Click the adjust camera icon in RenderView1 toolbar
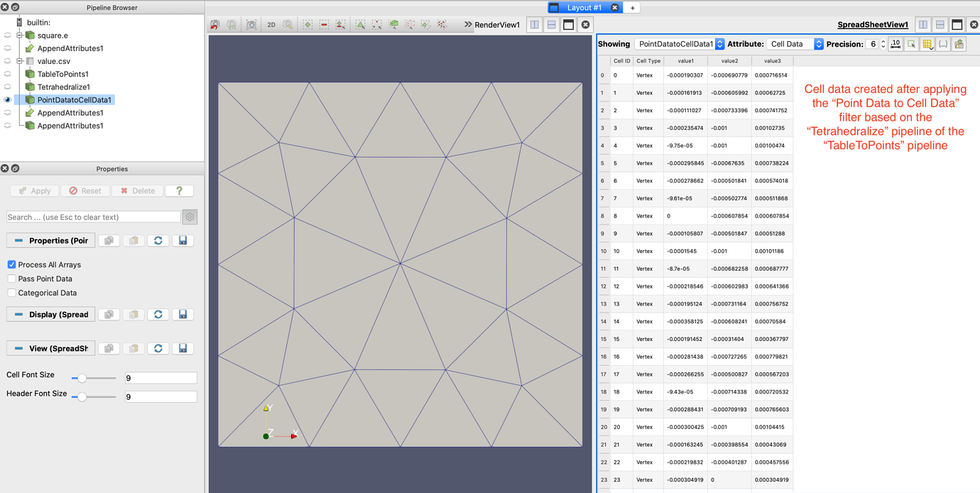Viewport: 980px width, 493px height. click(251, 25)
